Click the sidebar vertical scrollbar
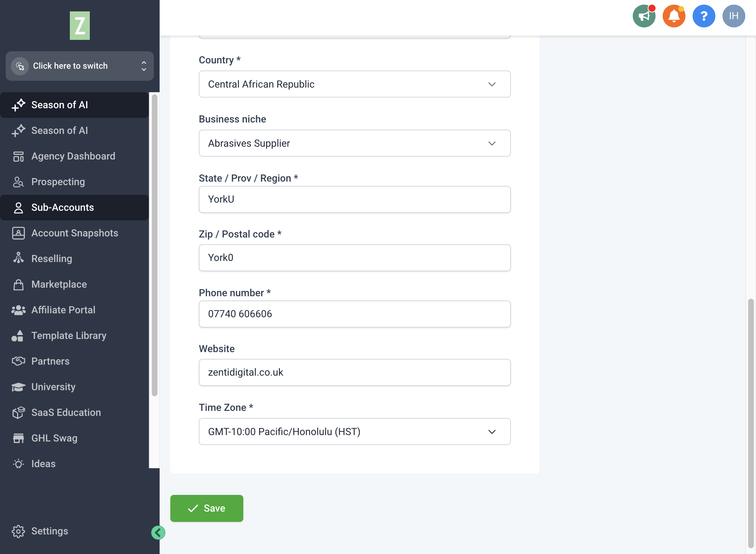756x554 pixels. tap(154, 245)
